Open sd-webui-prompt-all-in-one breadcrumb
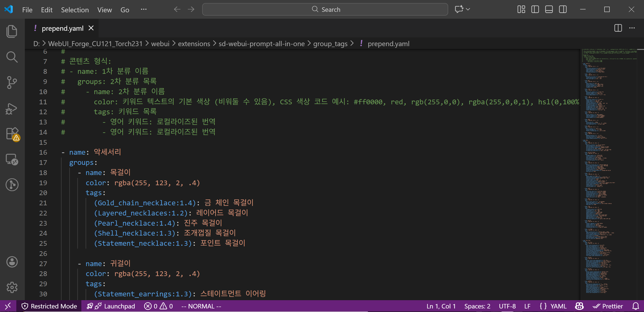Image resolution: width=644 pixels, height=312 pixels. point(262,44)
